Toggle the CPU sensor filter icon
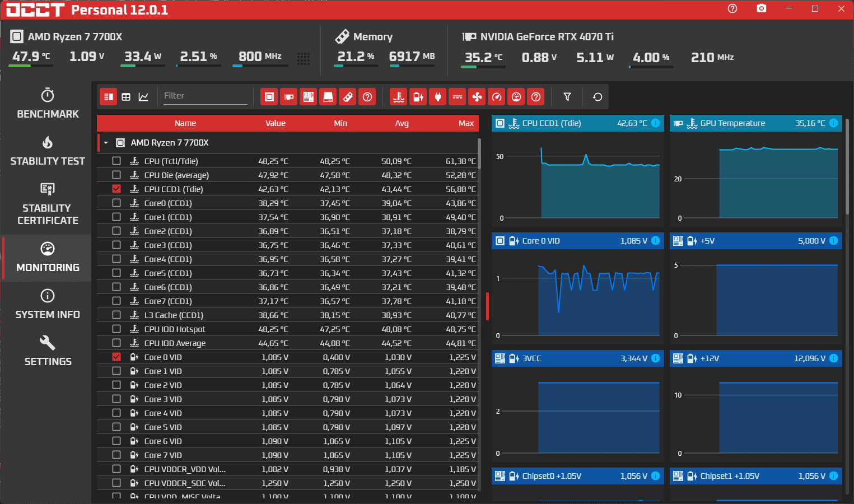Screen dimensions: 854x504 [269, 97]
